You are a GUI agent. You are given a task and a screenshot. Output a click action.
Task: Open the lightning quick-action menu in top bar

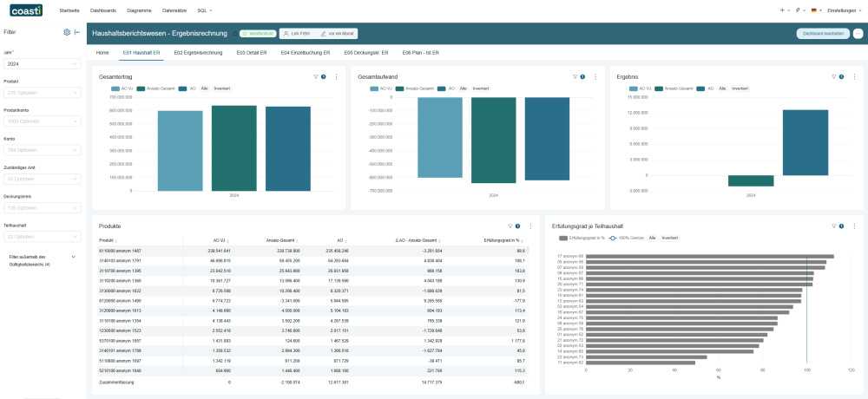[800, 10]
